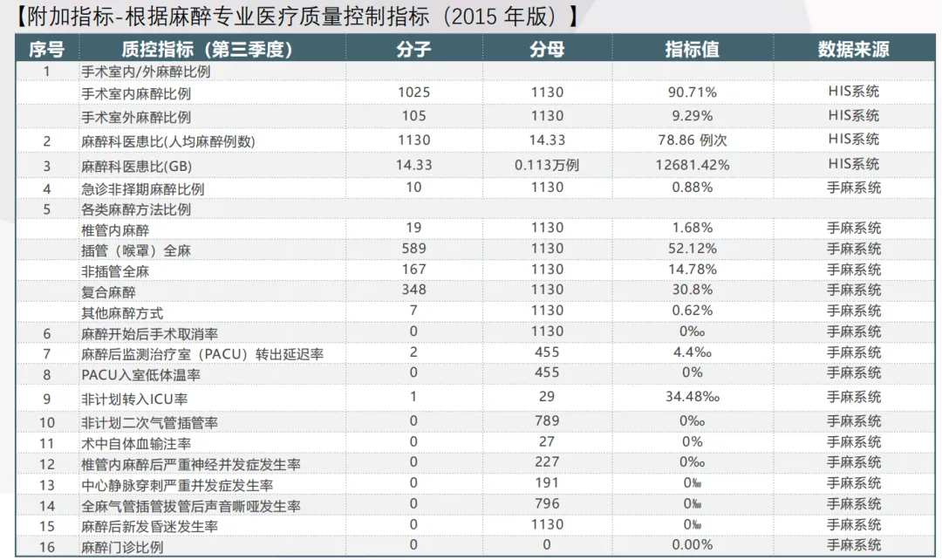Screen dimensions: 942x560
Task: Click the indicator value 0.00%
Action: 692,545
